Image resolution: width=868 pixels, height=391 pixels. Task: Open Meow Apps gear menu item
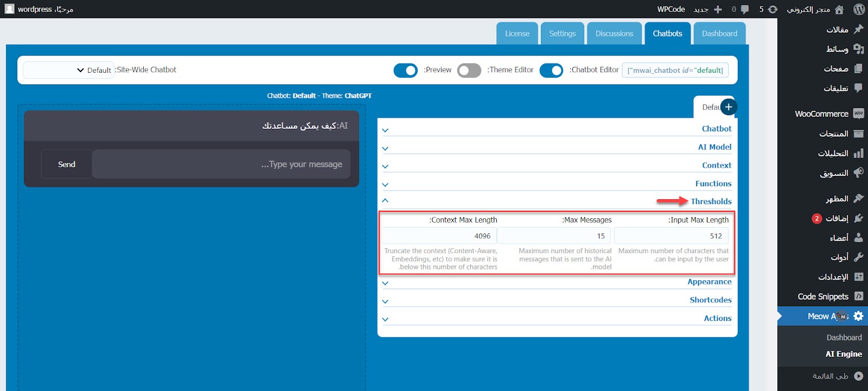(858, 316)
